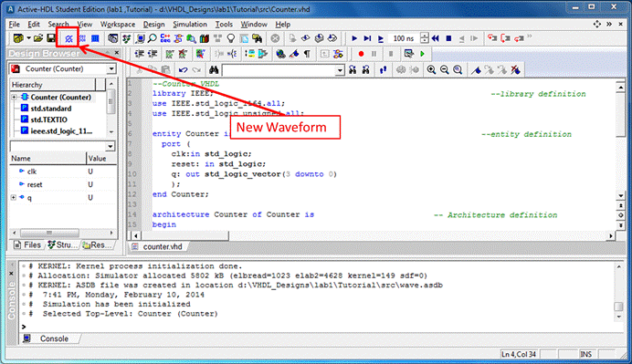Click the Run For underlined arrow icon

click(381, 38)
